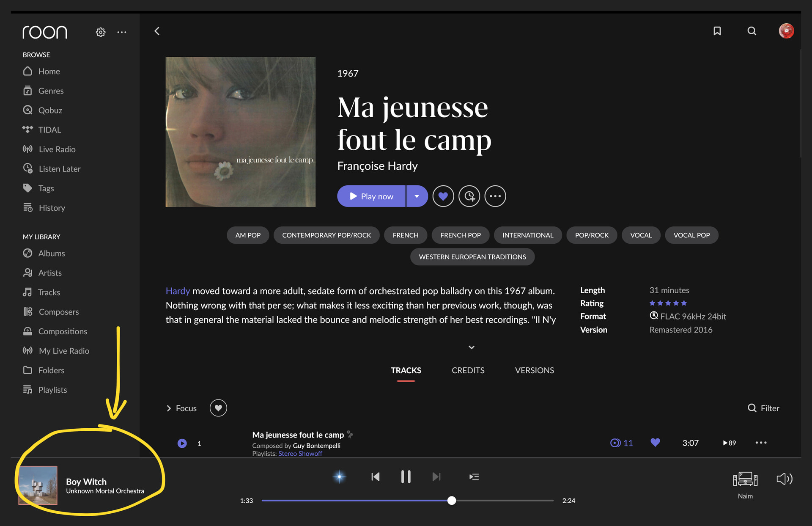Select the FRENCH POP genre tag
The height and width of the screenshot is (526, 812).
tap(460, 235)
